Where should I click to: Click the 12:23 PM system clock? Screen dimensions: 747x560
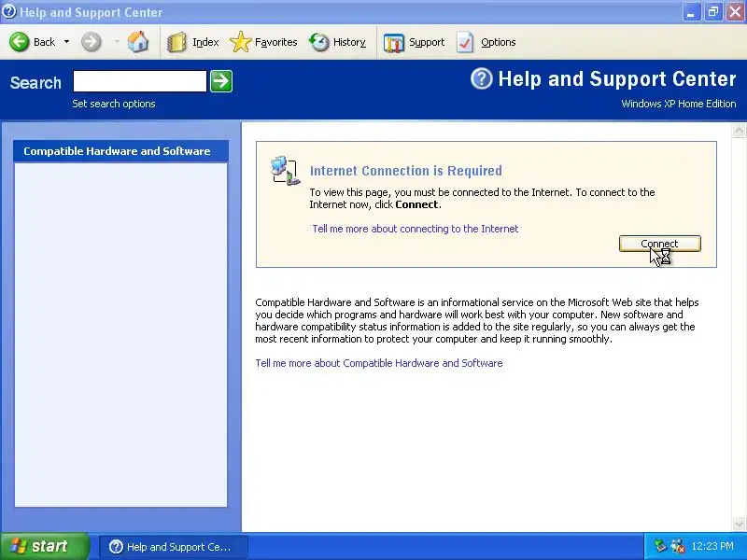[712, 546]
